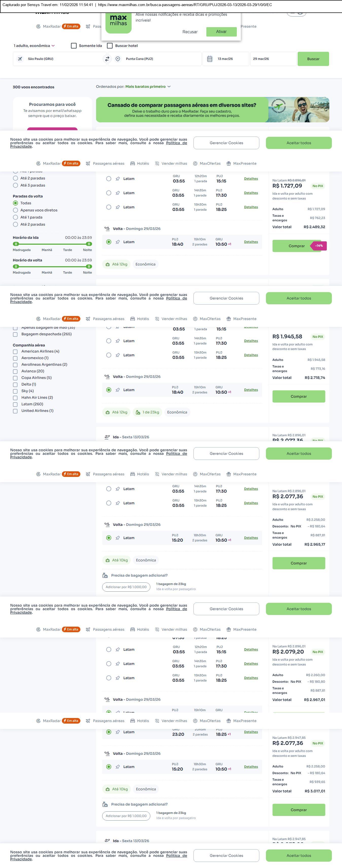Open the '1 adulto, econômica' passenger dropdown
This screenshot has height=868, width=342.
point(34,46)
